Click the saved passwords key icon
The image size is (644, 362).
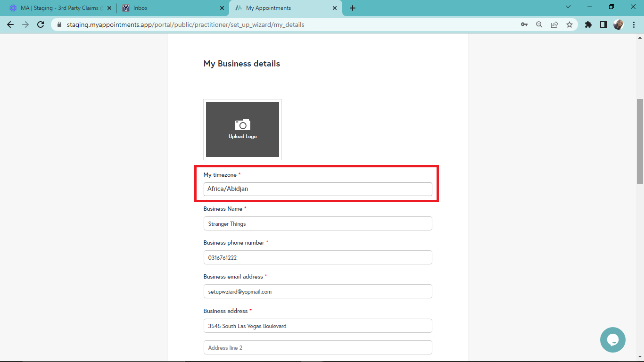coord(524,25)
